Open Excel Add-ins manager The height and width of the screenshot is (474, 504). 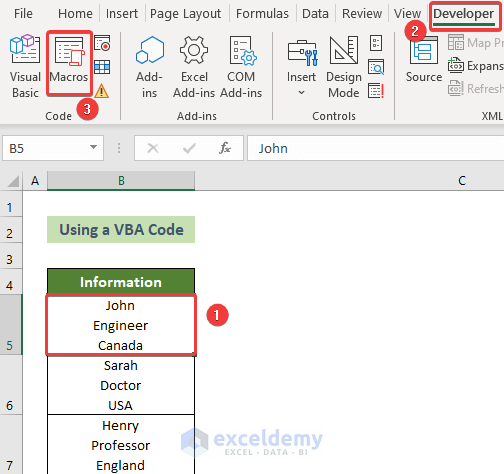(194, 67)
